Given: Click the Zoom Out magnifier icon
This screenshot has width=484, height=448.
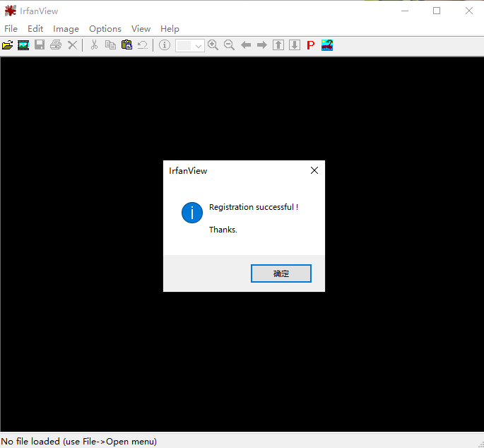Looking at the screenshot, I should 229,45.
